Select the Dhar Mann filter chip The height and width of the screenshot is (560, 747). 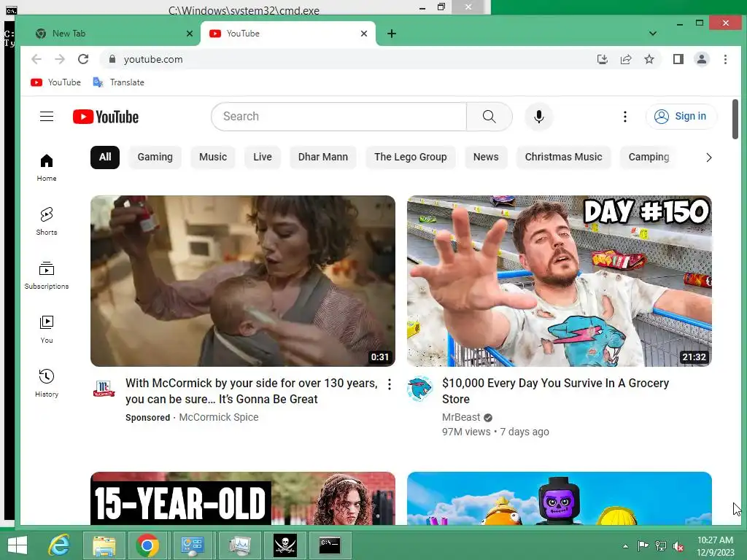point(323,157)
